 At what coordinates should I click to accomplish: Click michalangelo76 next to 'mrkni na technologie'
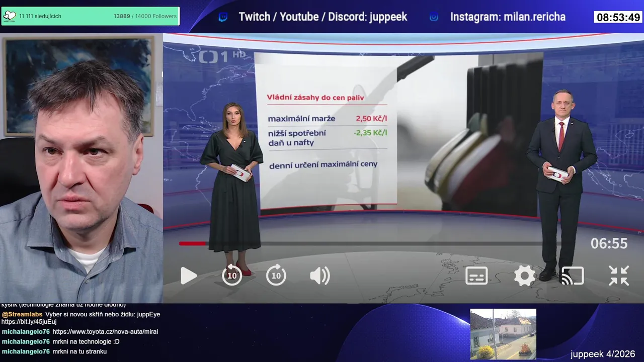pyautogui.click(x=26, y=341)
